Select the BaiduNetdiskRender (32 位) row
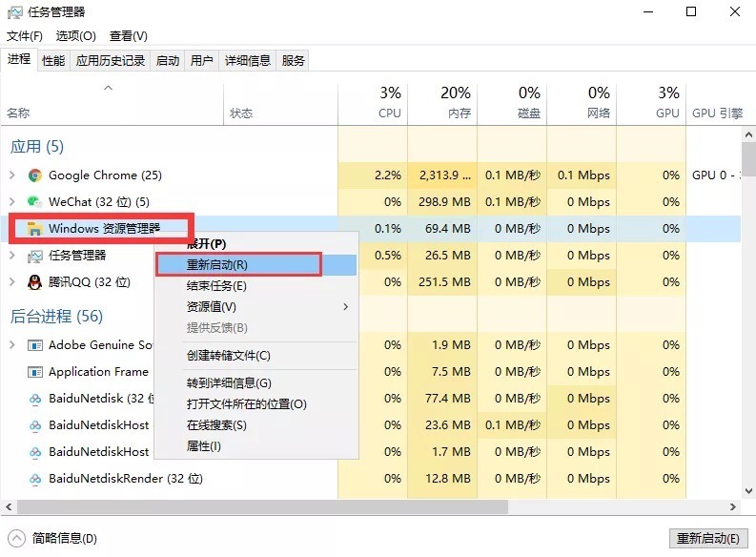The image size is (756, 557). tap(370, 479)
